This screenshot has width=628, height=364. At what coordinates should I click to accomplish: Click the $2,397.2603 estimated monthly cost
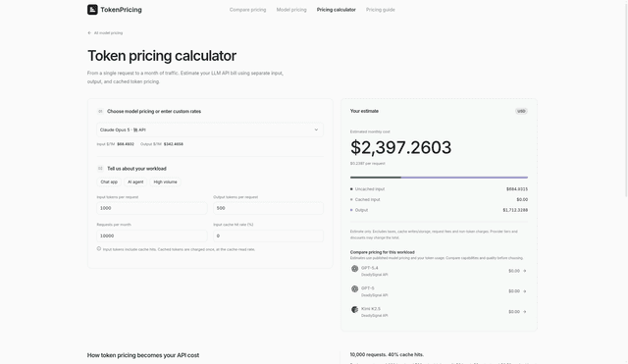[401, 147]
